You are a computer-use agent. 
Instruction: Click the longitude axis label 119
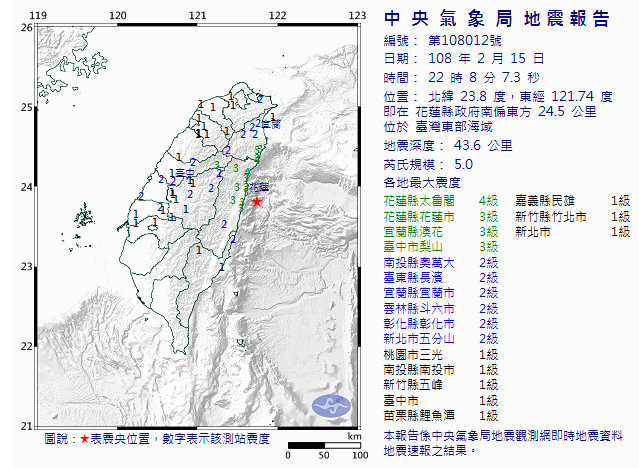(38, 15)
